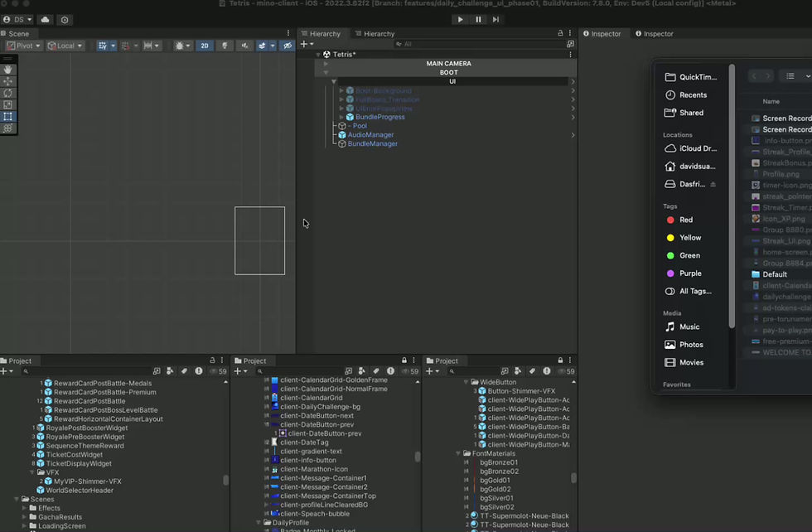The image size is (812, 532).
Task: Select the Button-Shimmer-VFX prefab
Action: (x=521, y=391)
